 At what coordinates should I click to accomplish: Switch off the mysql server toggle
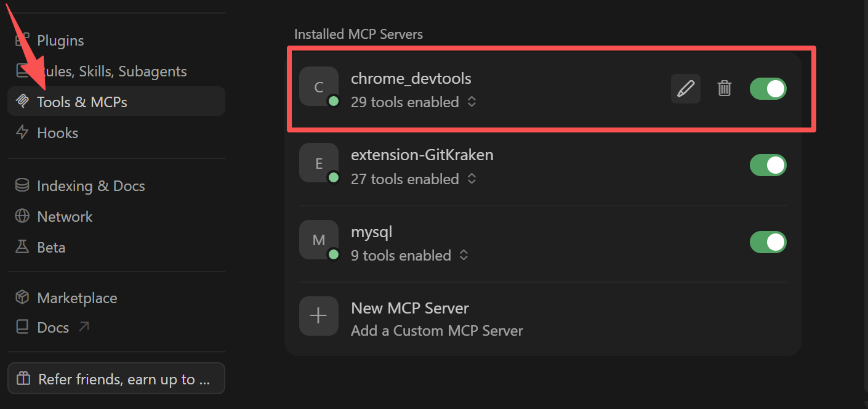point(768,242)
